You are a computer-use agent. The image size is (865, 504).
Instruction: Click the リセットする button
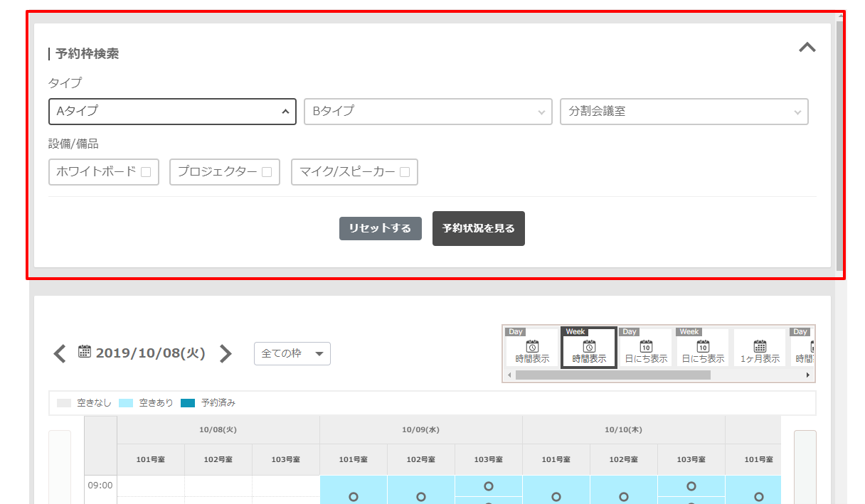tap(380, 228)
